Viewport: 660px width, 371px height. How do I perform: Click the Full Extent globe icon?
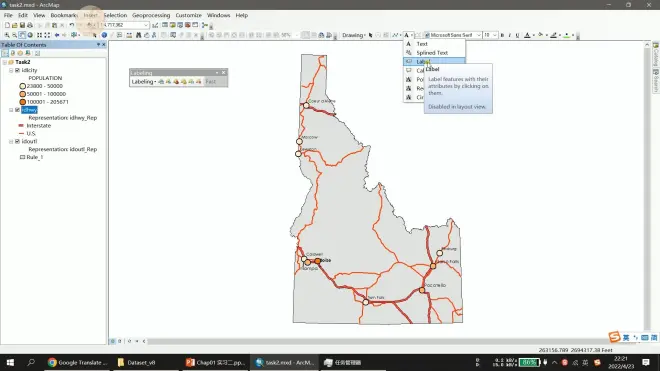click(x=30, y=35)
